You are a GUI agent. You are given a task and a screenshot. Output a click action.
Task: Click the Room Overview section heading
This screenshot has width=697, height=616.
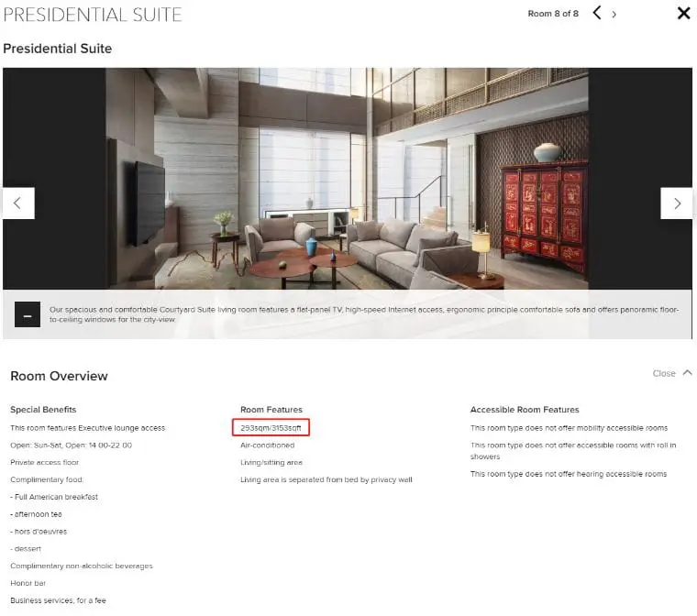tap(59, 376)
